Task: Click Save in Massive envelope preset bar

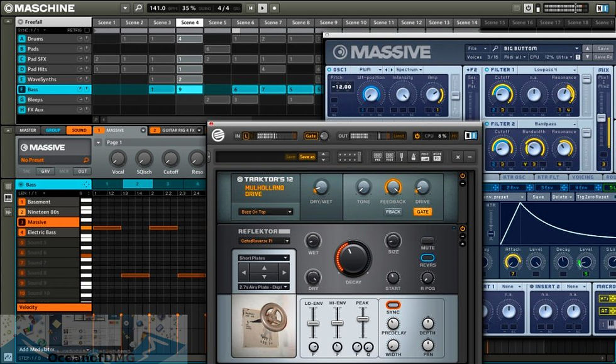Action: tap(538, 197)
